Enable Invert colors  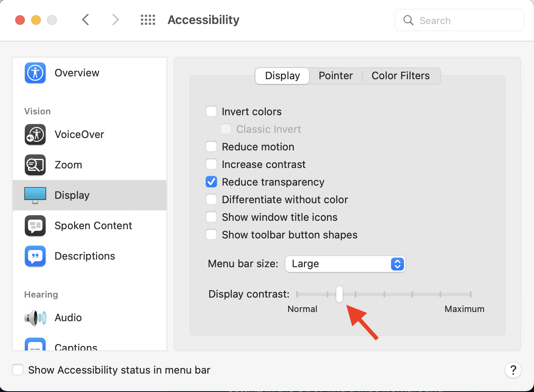(x=211, y=111)
